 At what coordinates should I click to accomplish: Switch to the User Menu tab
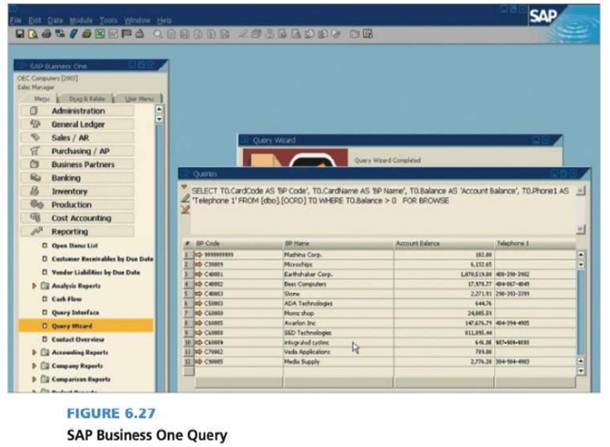coord(138,99)
